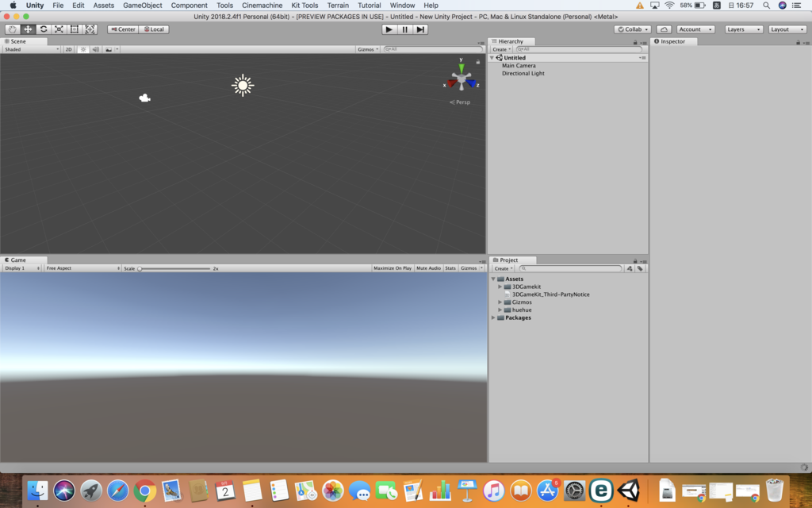Adjust the Game view Scale slider
Viewport: 812px width, 508px height.
click(x=174, y=268)
